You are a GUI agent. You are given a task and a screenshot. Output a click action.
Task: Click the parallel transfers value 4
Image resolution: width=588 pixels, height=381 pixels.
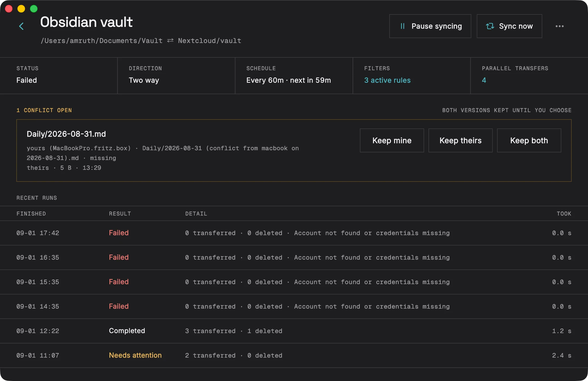[x=484, y=80]
